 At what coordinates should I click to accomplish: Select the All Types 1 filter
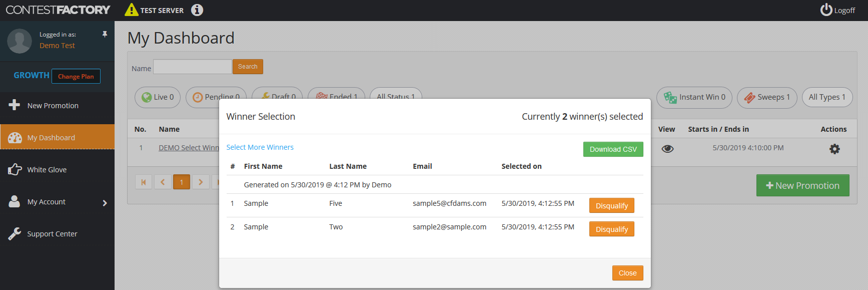[x=827, y=97]
